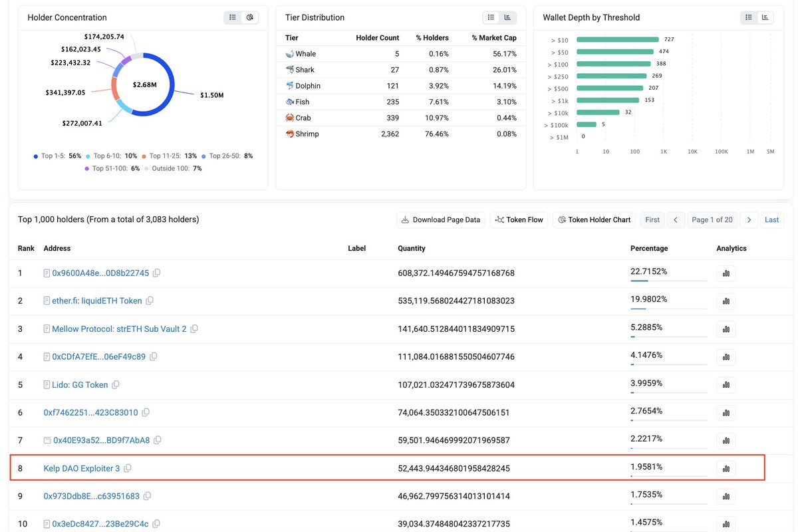This screenshot has width=798, height=532.
Task: Jump to the Last page of holders
Action: point(771,220)
